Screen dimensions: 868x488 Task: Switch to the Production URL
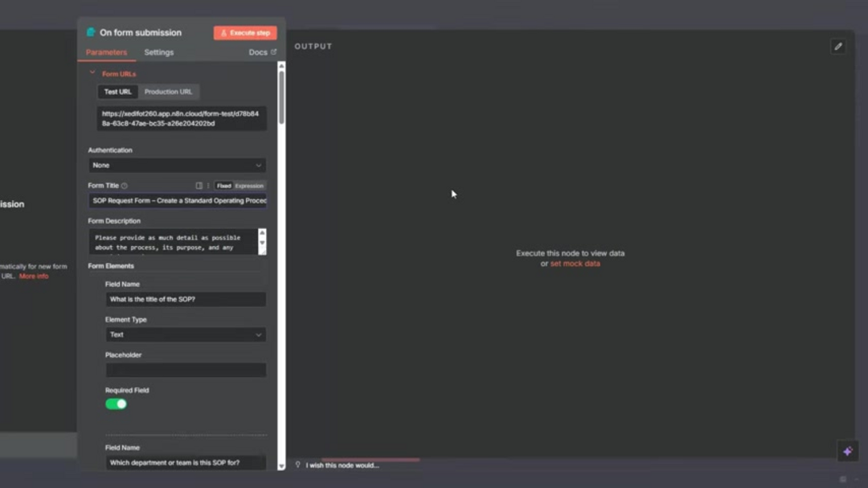click(168, 91)
